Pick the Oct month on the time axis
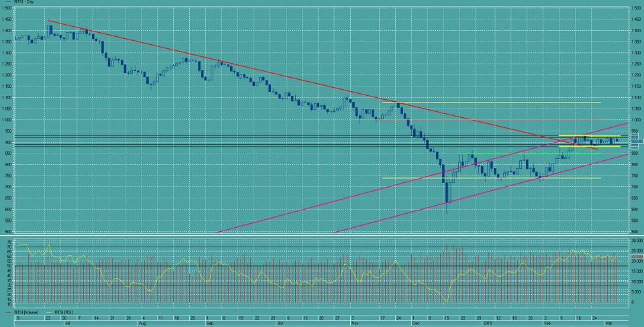Screen dimensions: 644x327 [280, 322]
